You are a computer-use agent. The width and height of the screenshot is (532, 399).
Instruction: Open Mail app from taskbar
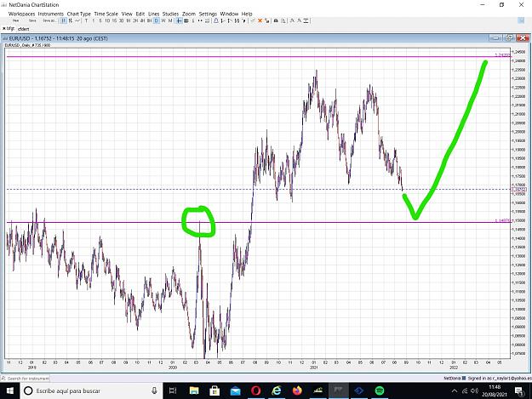[235, 390]
